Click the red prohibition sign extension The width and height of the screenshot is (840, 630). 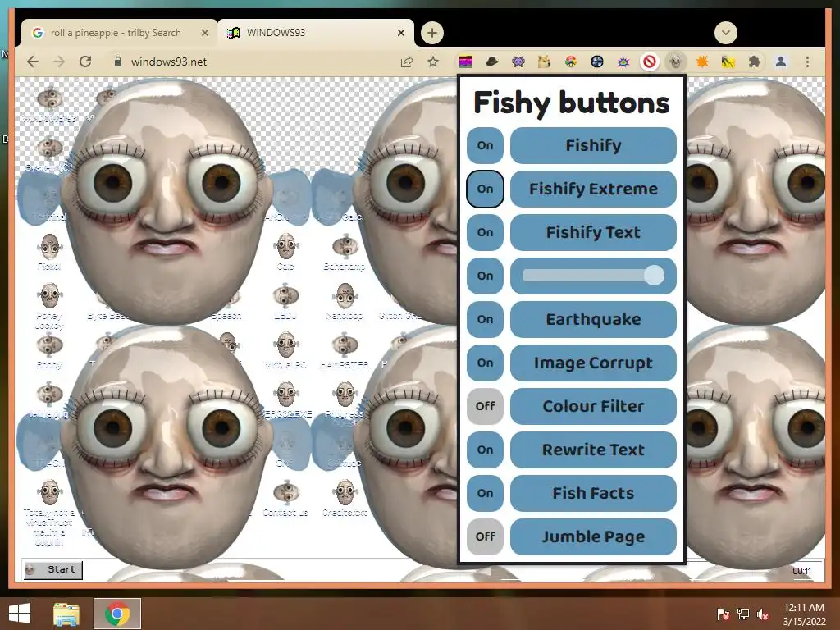[650, 62]
